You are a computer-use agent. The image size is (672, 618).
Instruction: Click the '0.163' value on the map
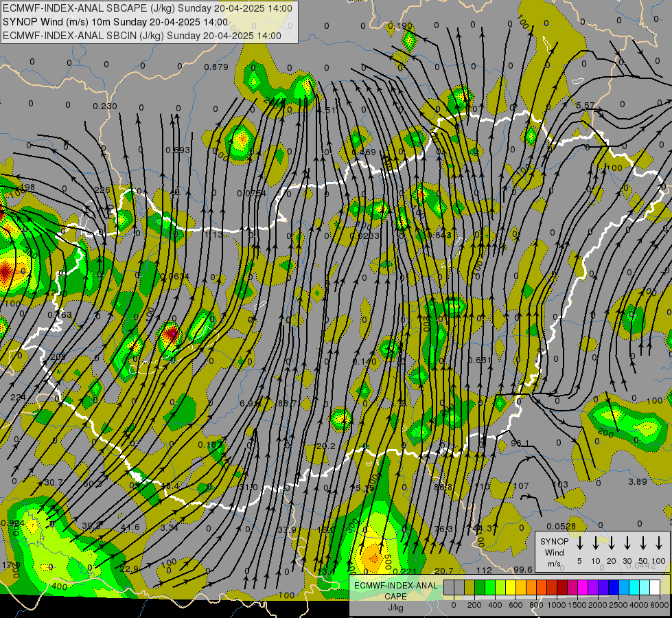point(60,314)
